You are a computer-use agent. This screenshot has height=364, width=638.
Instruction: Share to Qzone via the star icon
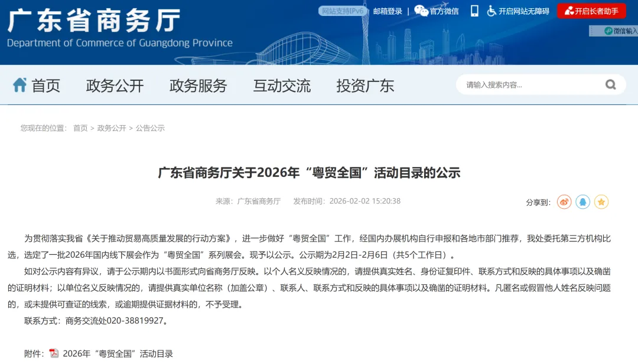point(601,202)
